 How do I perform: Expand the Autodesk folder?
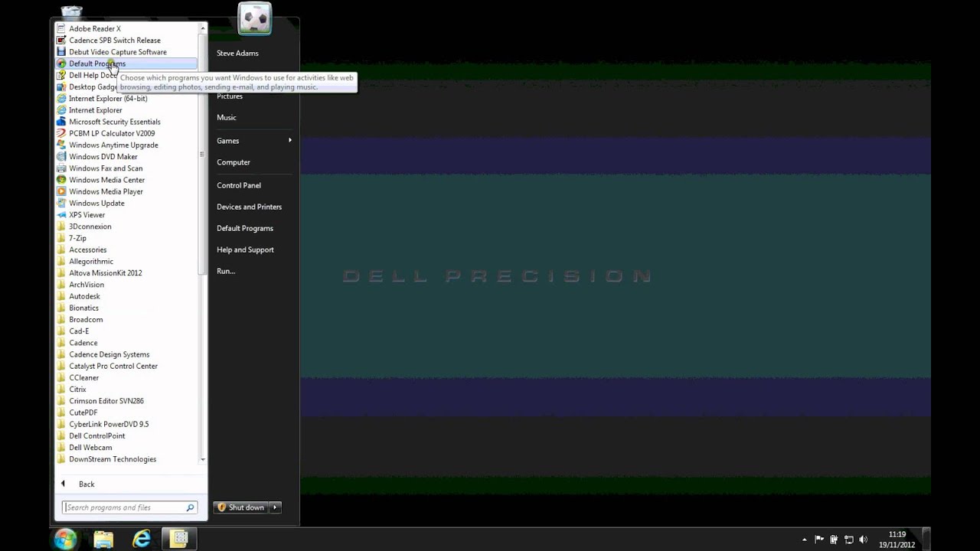pos(84,296)
